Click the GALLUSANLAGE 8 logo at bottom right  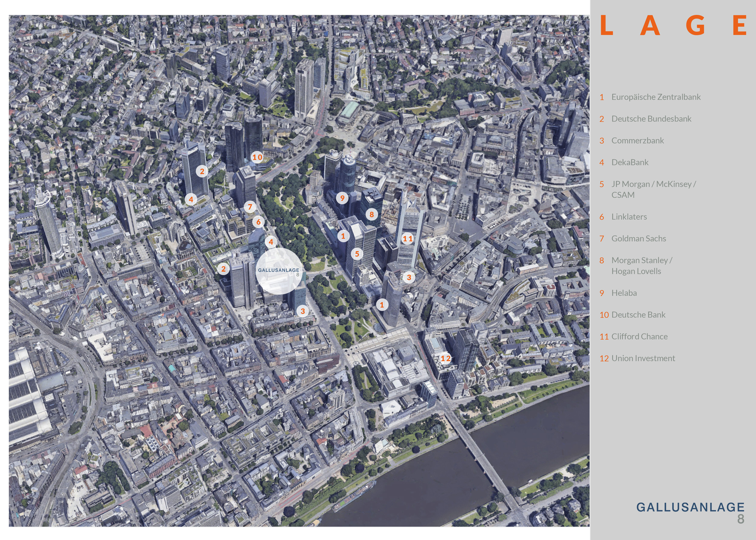tap(690, 509)
